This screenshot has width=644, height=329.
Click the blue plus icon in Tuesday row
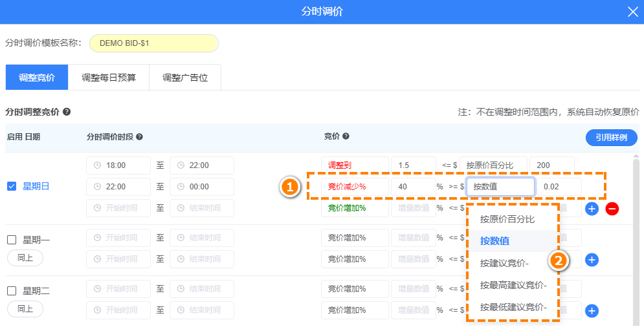(592, 311)
